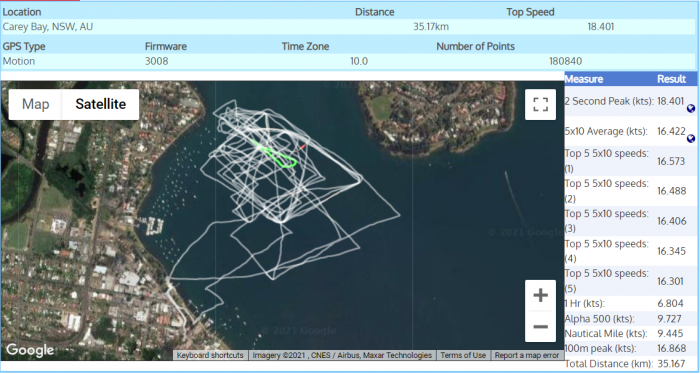Click 100m peak (kts) result row
This screenshot has height=374, width=700.
(x=631, y=348)
